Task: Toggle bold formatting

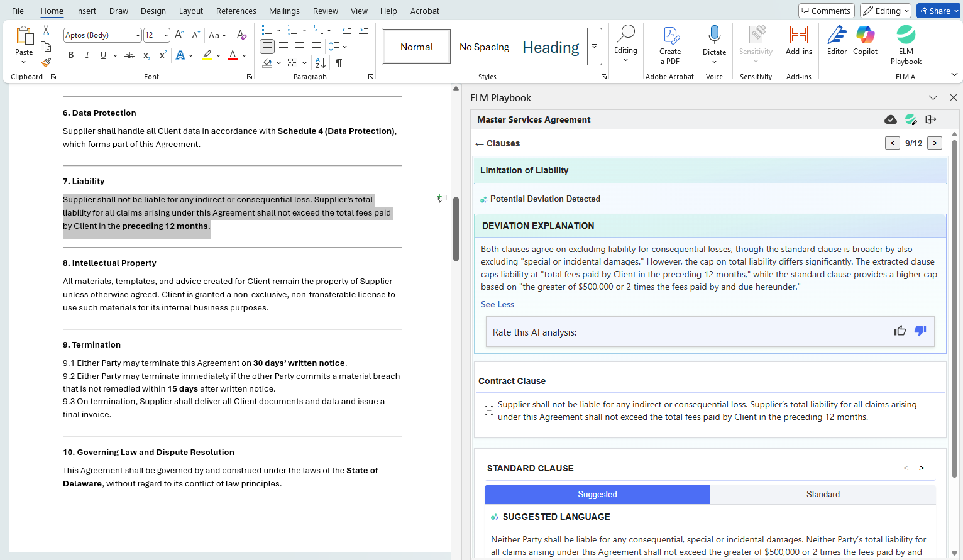Action: click(71, 55)
